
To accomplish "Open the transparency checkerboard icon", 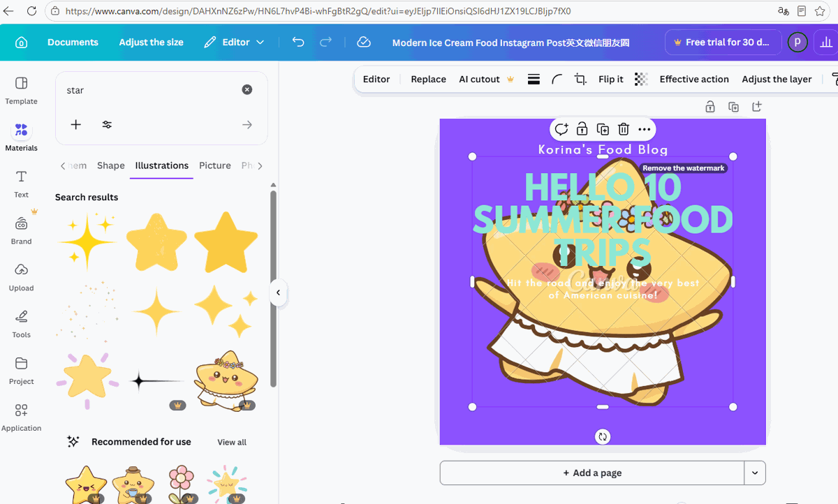I will click(x=641, y=79).
